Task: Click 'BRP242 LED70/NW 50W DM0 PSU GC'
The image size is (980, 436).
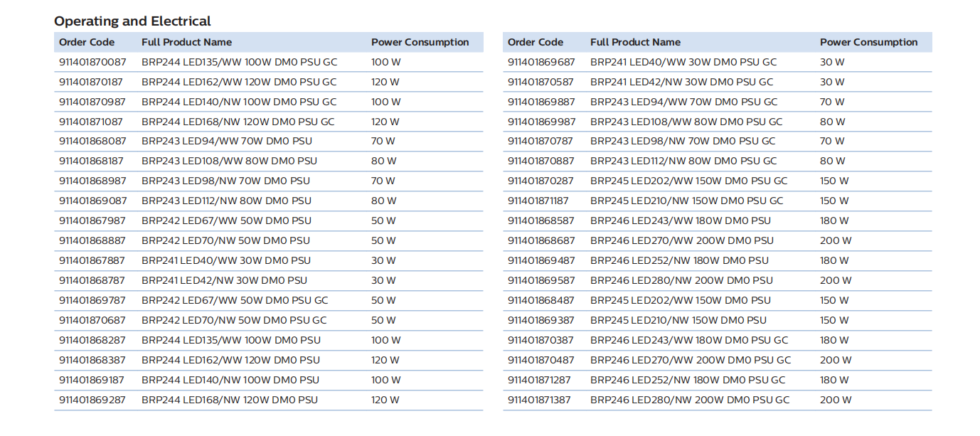Action: click(235, 320)
